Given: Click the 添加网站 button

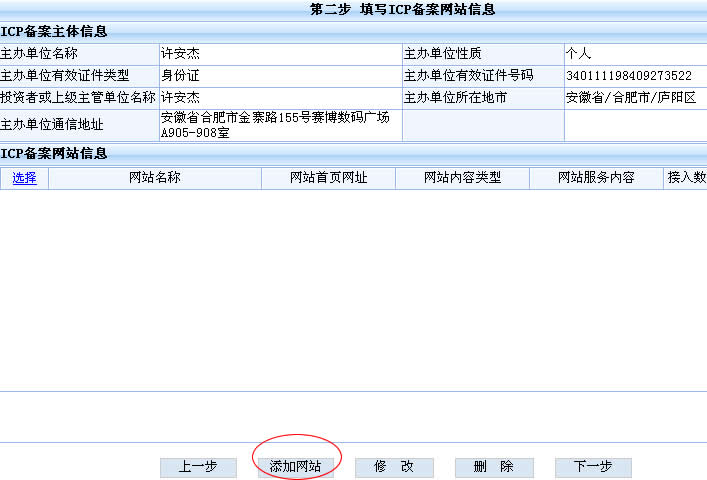Looking at the screenshot, I should click(296, 467).
